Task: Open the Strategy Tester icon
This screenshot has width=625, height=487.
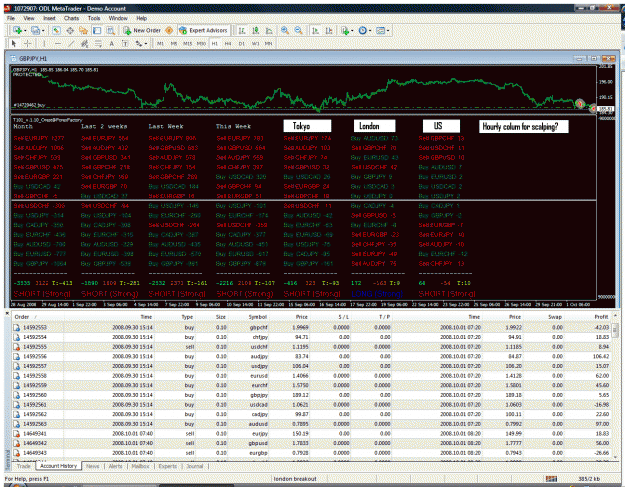Action: click(x=110, y=30)
